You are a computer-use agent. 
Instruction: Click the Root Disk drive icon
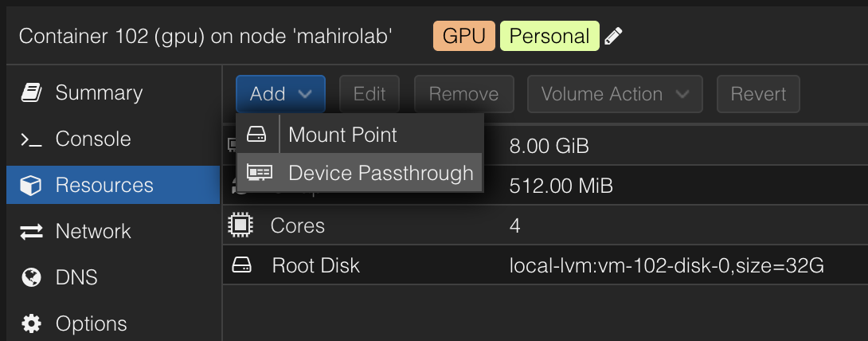(x=241, y=265)
